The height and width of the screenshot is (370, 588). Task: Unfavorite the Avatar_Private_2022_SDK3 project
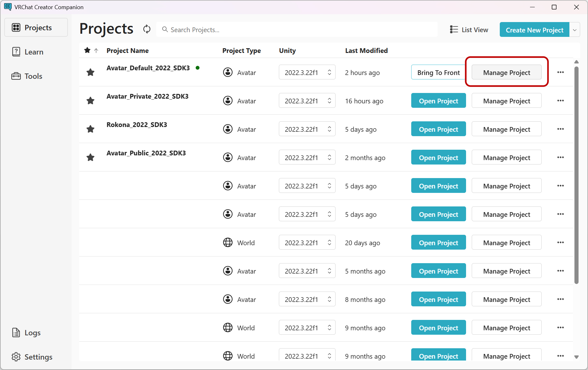click(90, 101)
